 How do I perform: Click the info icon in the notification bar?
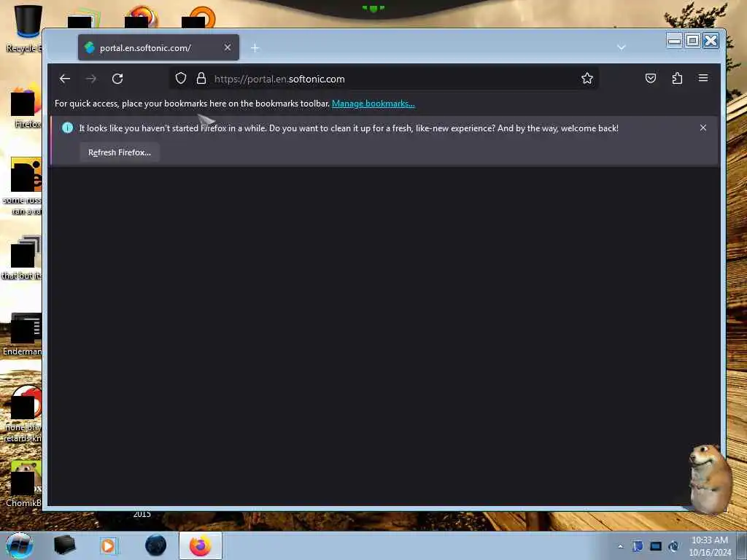[x=68, y=128]
